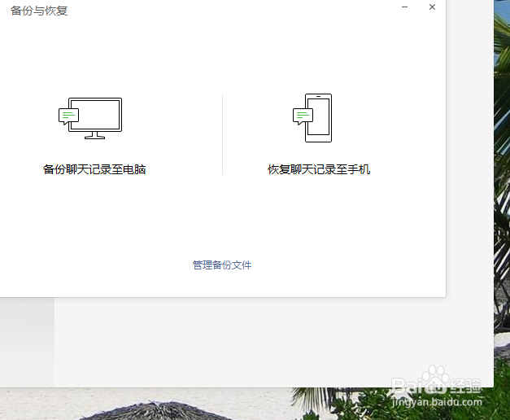Click the computer monitor backup icon
This screenshot has height=420, width=510.
coord(90,118)
